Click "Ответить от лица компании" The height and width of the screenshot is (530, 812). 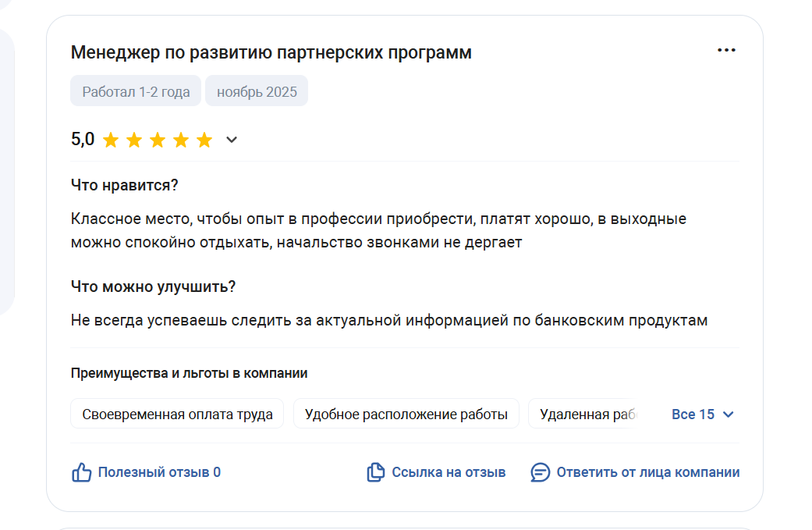pyautogui.click(x=647, y=472)
